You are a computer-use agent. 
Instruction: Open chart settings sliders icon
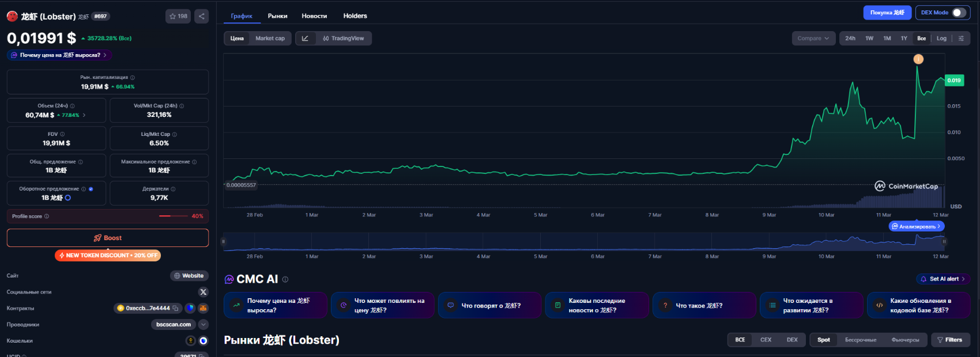point(961,39)
